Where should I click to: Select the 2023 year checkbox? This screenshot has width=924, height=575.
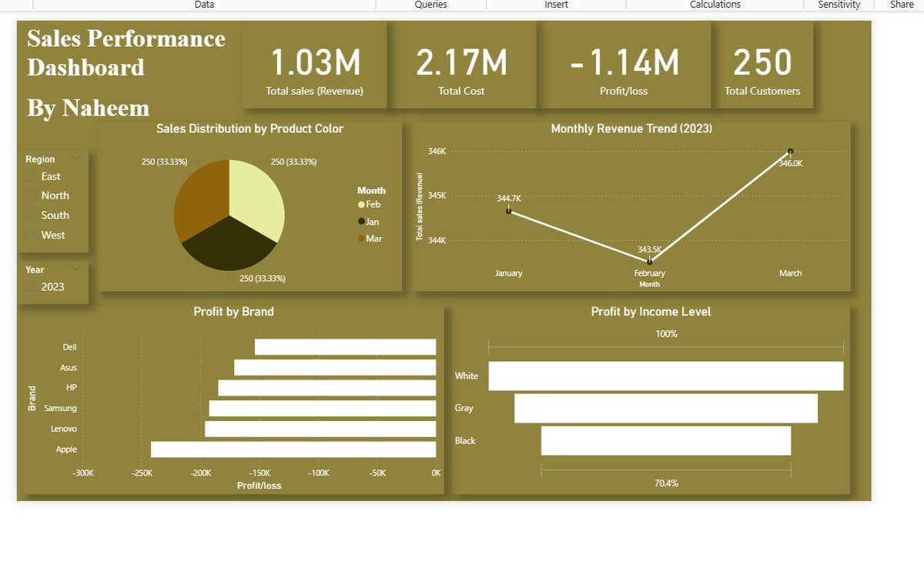[x=32, y=286]
